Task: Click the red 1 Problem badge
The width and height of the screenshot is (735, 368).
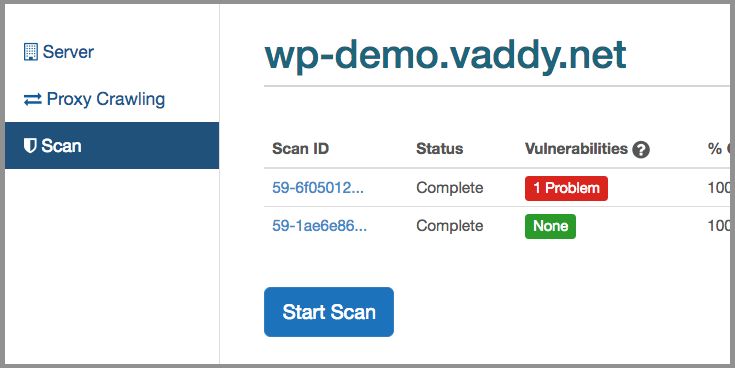Action: [x=566, y=188]
